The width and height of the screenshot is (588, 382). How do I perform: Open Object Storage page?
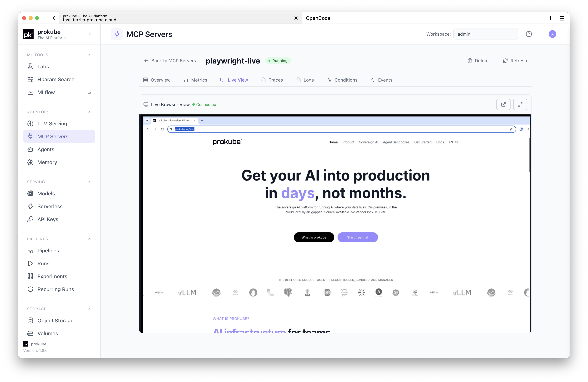coord(59,320)
